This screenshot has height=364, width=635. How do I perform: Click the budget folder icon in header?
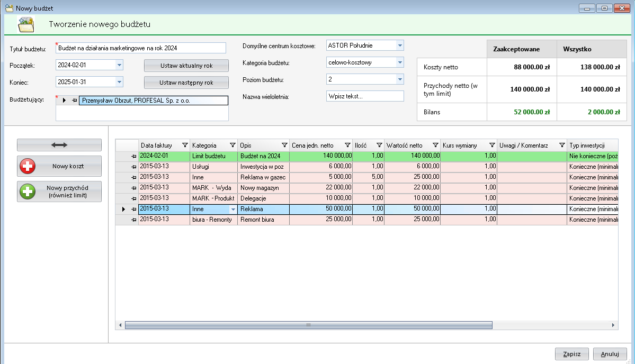(26, 24)
